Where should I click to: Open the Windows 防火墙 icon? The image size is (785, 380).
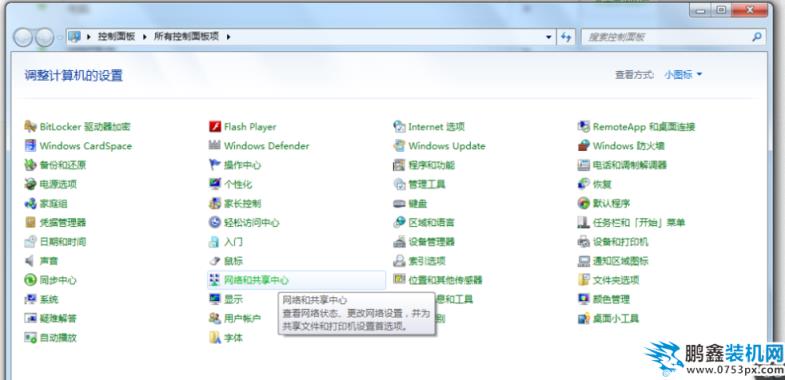[584, 146]
